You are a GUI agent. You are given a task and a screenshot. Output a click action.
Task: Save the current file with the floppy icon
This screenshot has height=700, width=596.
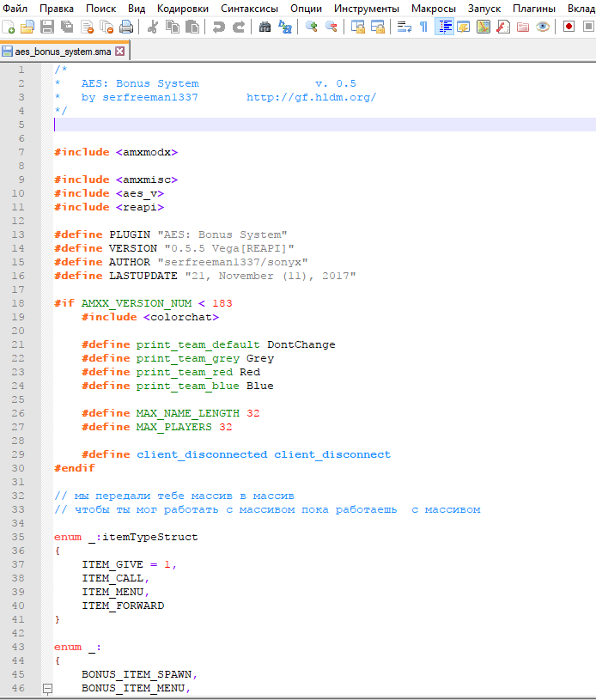47,27
